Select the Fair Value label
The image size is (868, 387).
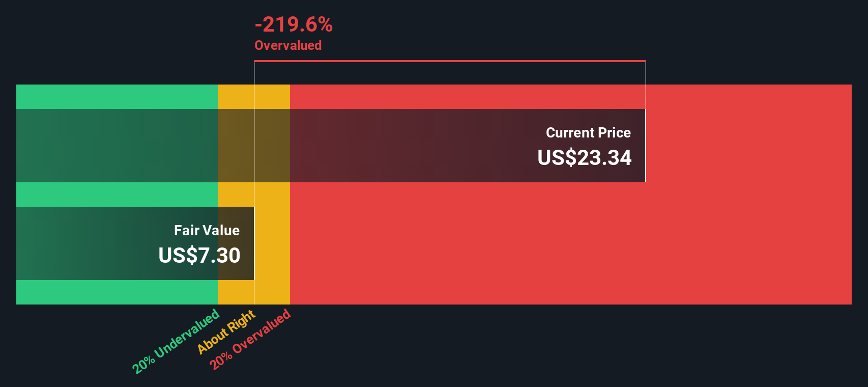pos(207,230)
